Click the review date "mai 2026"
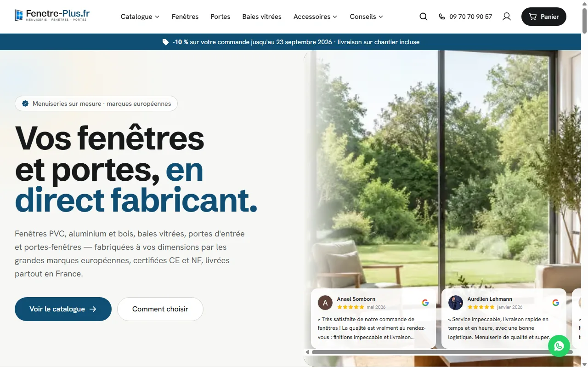Image resolution: width=588 pixels, height=368 pixels. coord(376,307)
